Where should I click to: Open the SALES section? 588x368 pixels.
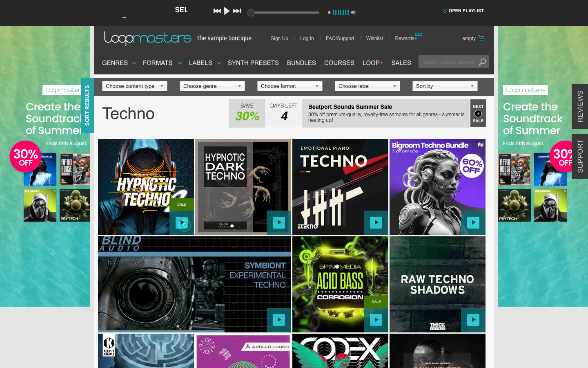[401, 63]
